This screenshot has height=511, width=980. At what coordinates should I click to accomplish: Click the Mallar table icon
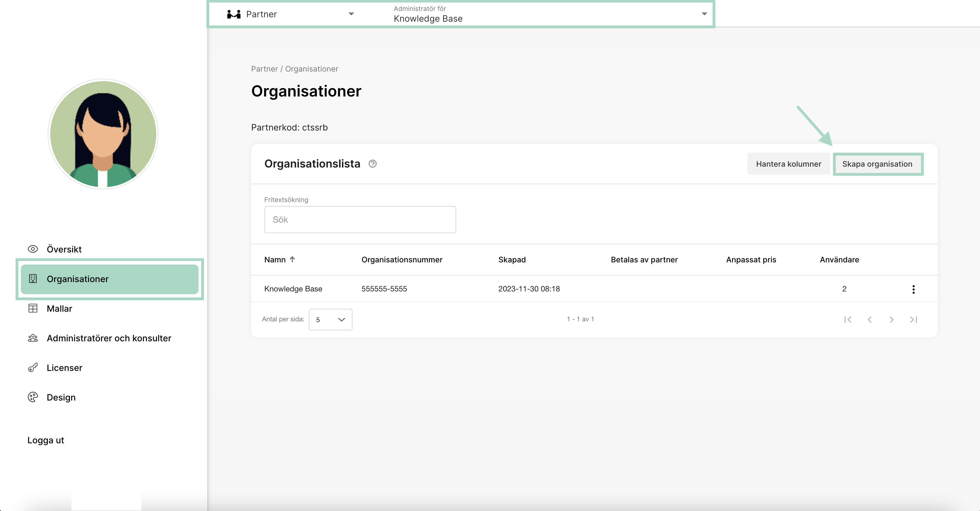pos(33,309)
